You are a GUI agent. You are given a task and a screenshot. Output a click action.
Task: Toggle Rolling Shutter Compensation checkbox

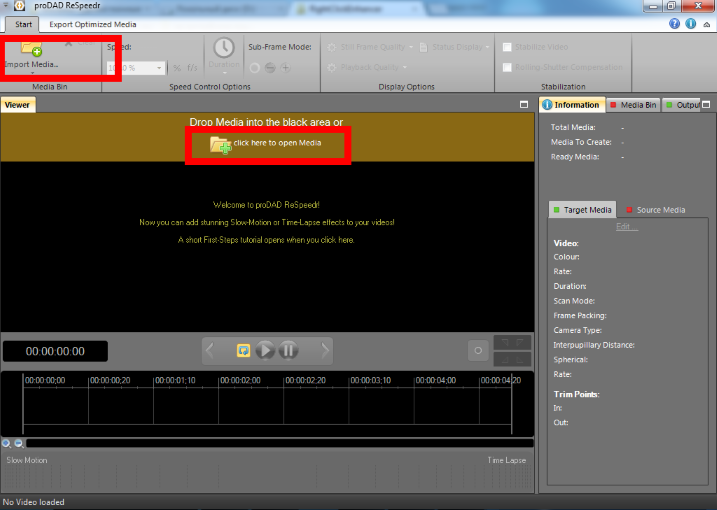(x=508, y=67)
